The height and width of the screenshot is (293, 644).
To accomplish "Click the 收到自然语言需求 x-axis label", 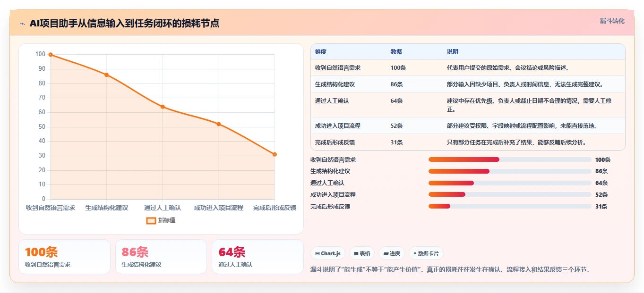I will coord(51,208).
